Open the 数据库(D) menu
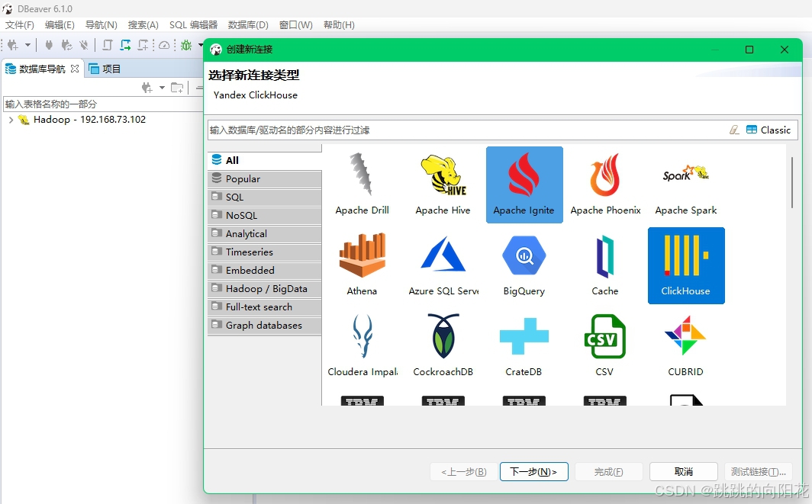The image size is (812, 504). [x=248, y=25]
